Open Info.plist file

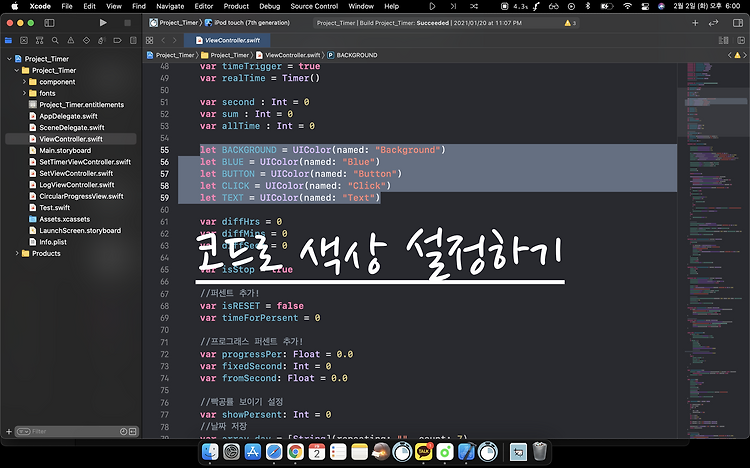coord(48,242)
